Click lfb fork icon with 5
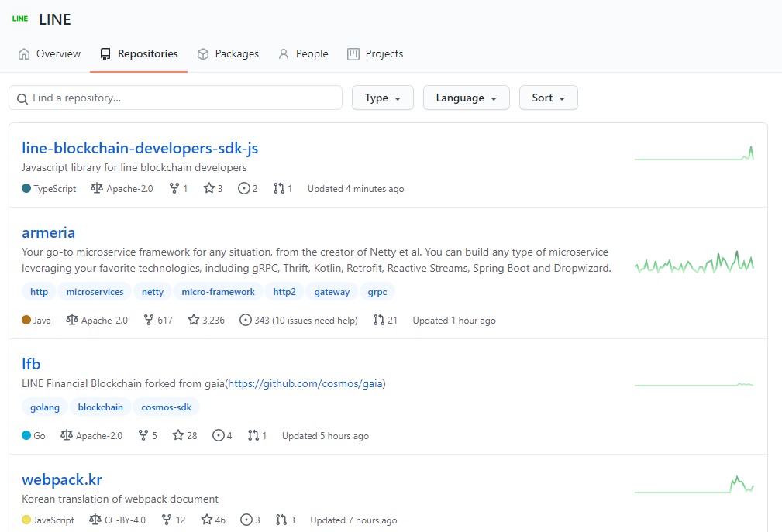Image resolution: width=782 pixels, height=532 pixels. pyautogui.click(x=143, y=435)
